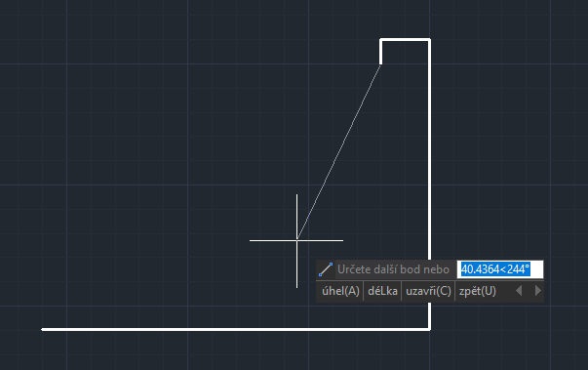Select the zpět(U) undo option
The image size is (588, 370).
tap(478, 291)
